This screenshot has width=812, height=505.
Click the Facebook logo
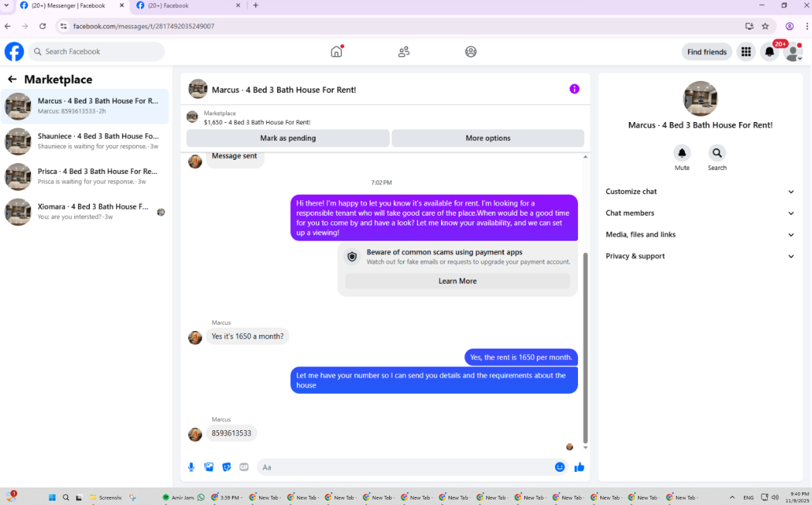coord(14,51)
